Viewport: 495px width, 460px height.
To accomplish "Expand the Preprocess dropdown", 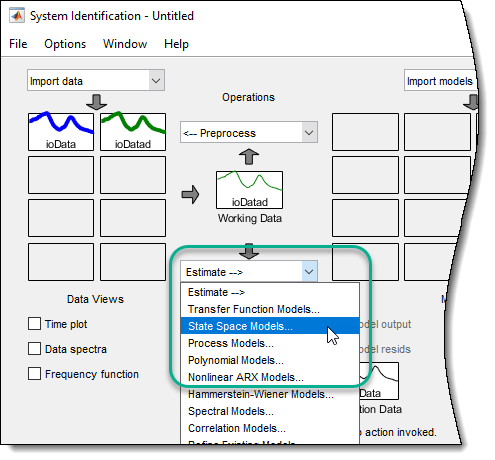I will point(249,132).
